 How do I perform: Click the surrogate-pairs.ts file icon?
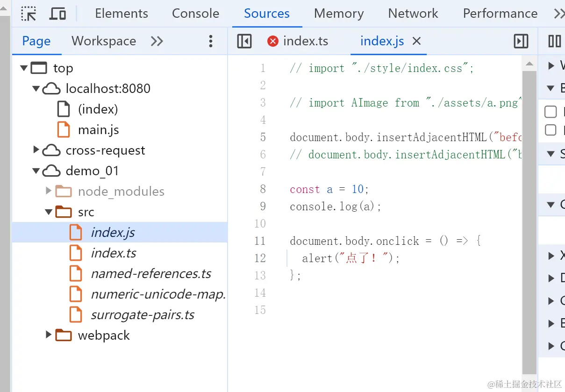pyautogui.click(x=76, y=314)
